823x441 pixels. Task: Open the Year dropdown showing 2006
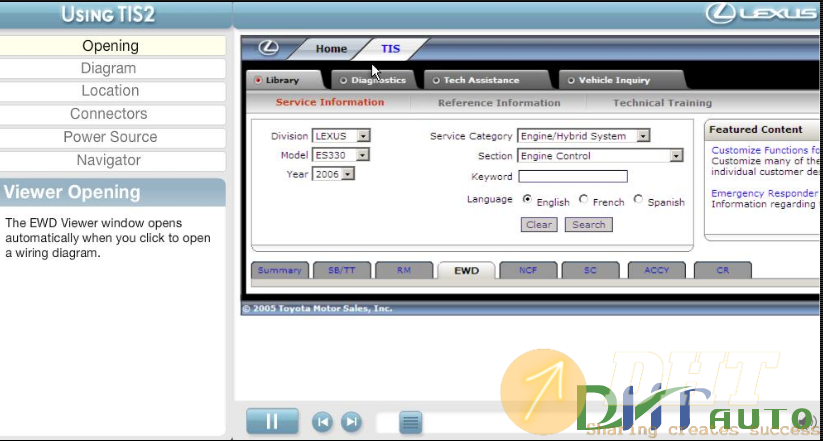click(333, 174)
